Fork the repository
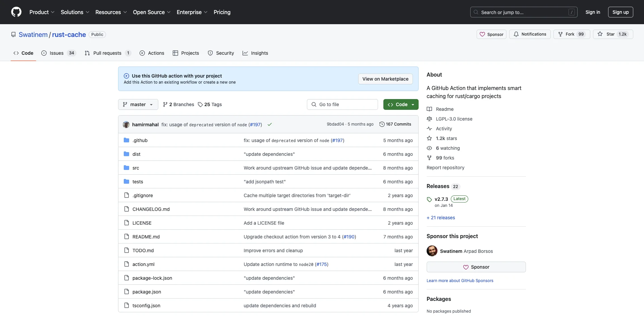This screenshot has width=644, height=316. tap(572, 34)
